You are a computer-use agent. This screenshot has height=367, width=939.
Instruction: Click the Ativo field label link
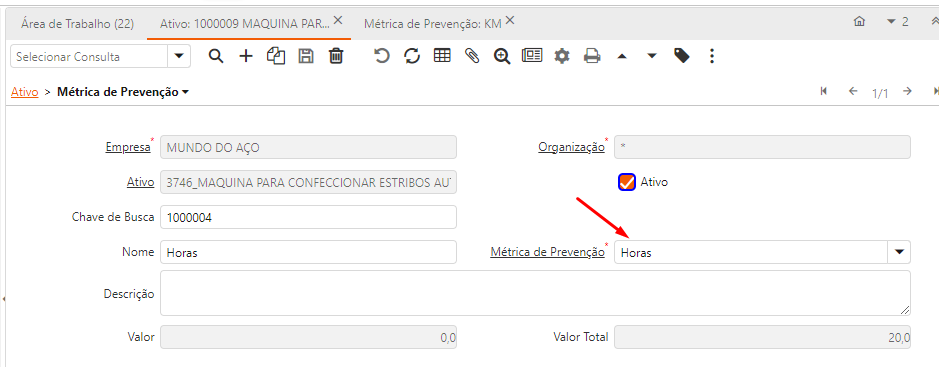(x=141, y=182)
